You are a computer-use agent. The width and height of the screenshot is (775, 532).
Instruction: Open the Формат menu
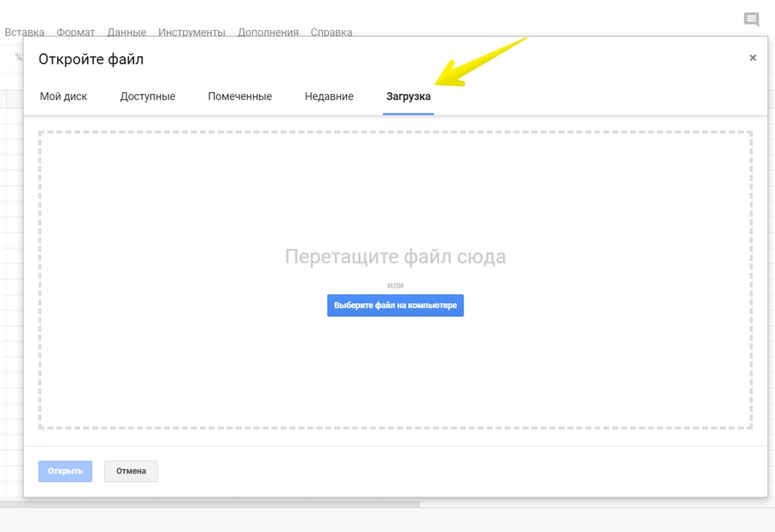[x=76, y=33]
